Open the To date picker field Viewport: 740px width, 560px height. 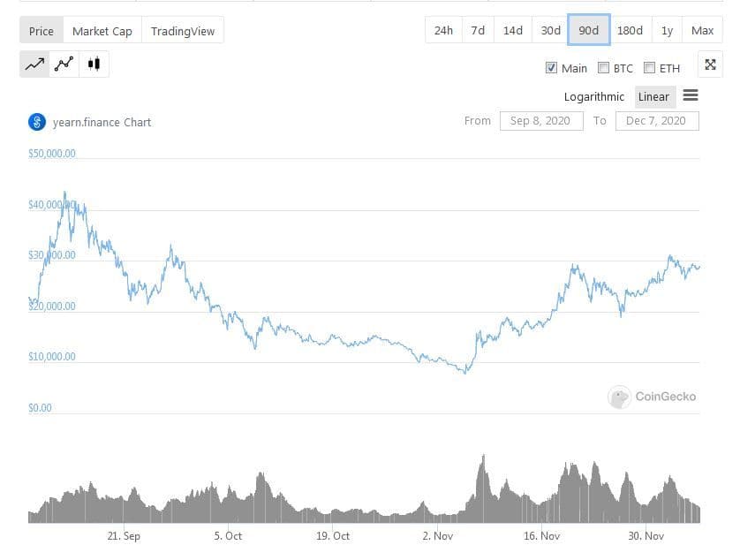pos(655,121)
